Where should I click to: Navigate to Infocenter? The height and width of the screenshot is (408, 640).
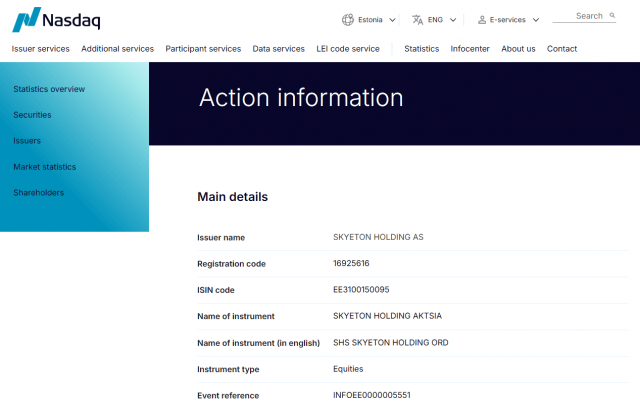(470, 49)
